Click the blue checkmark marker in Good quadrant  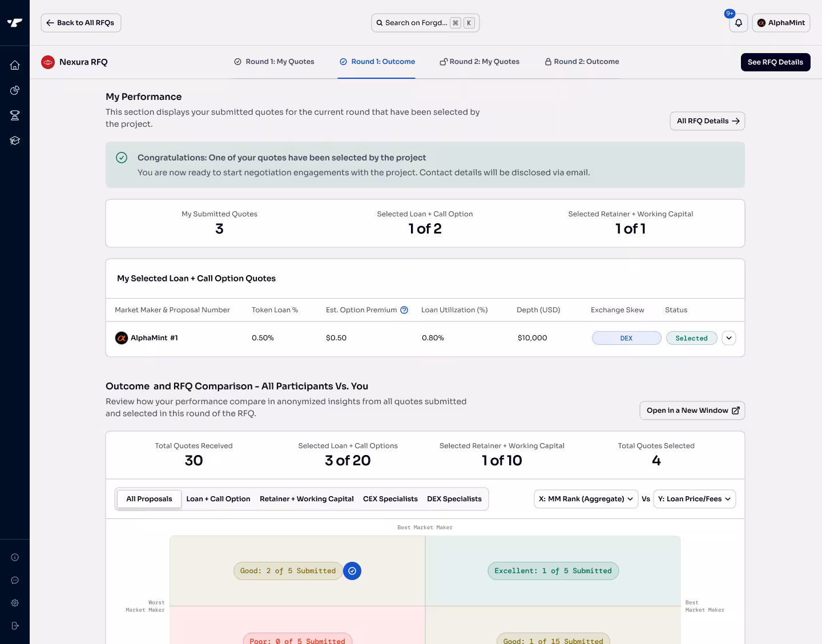point(352,571)
